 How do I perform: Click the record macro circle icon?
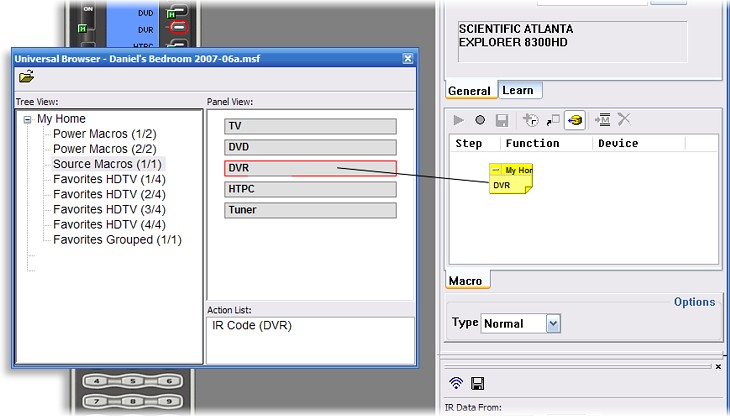(x=480, y=120)
